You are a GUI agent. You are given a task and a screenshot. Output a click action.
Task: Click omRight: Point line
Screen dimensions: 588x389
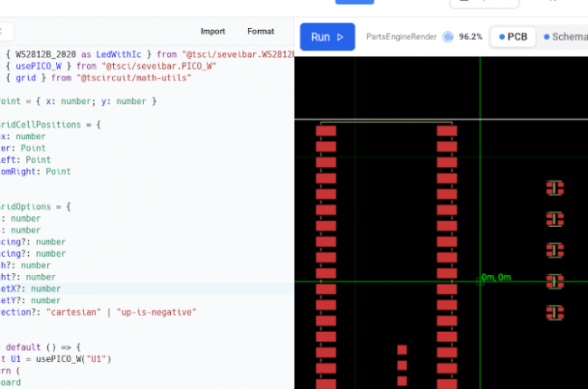[x=35, y=171]
